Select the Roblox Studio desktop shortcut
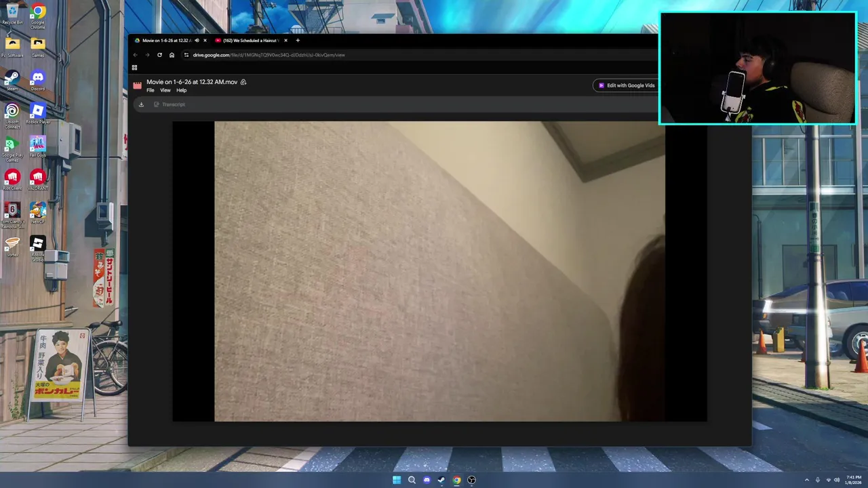 38,248
